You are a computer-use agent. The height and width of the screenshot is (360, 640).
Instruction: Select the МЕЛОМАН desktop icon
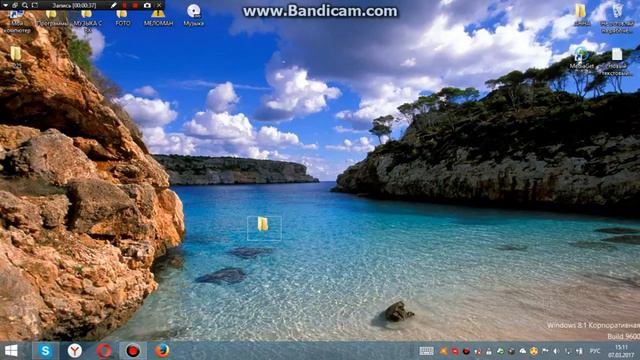[x=158, y=19]
